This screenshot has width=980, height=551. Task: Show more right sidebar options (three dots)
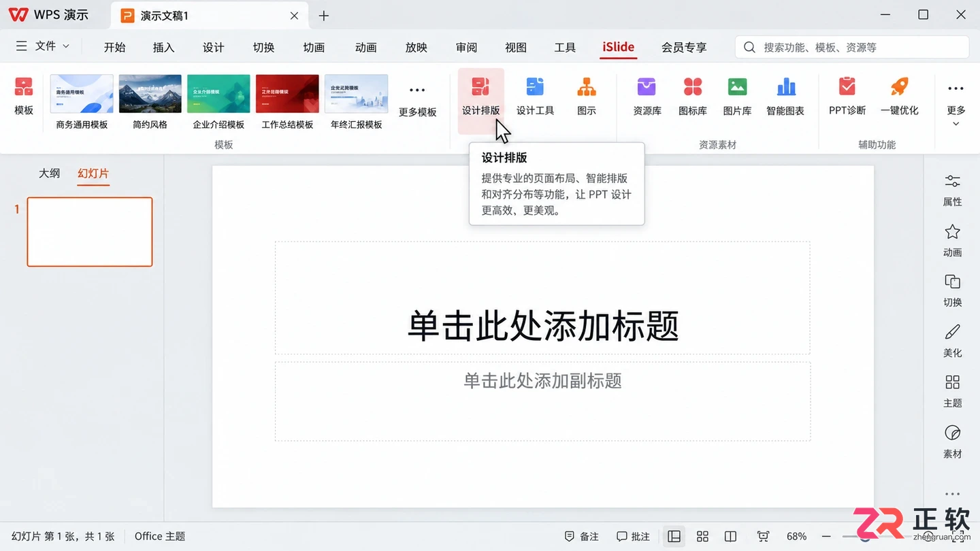[x=953, y=494]
